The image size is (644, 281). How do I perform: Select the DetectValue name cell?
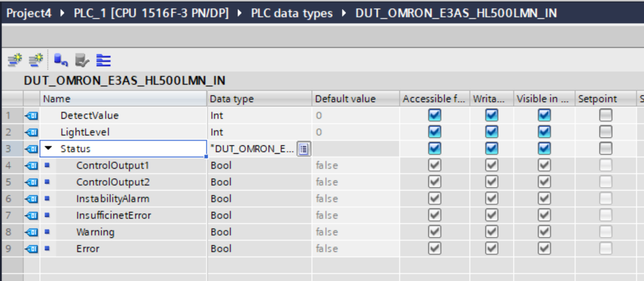tap(123, 116)
